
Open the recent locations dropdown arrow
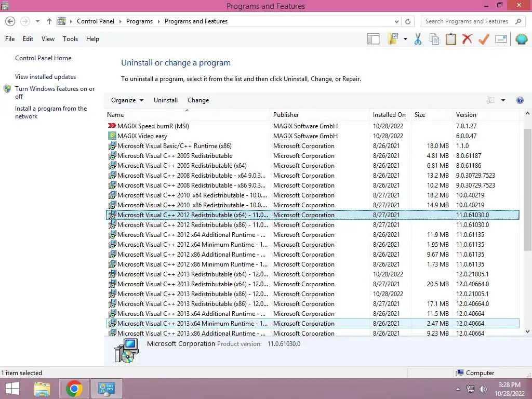click(37, 21)
